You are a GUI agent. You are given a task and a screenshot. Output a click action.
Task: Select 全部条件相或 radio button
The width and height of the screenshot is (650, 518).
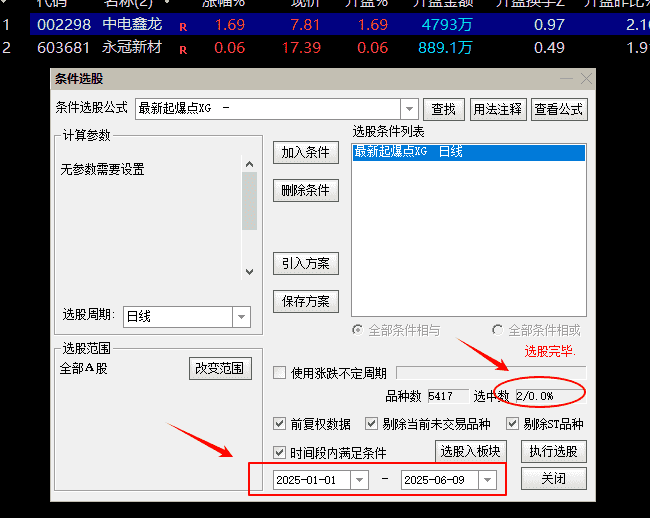pos(497,330)
